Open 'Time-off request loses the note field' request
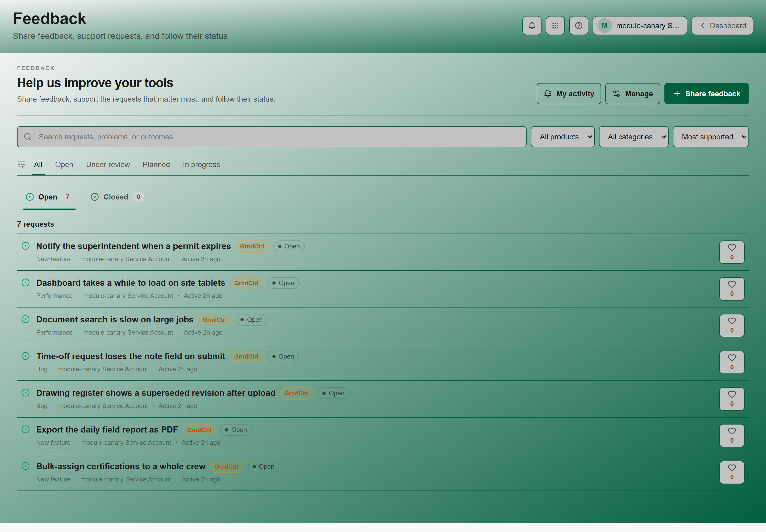Screen dimensions: 766x532 (x=131, y=356)
